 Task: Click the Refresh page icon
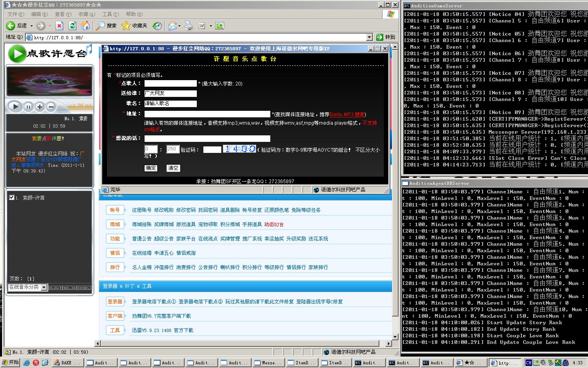click(x=72, y=26)
